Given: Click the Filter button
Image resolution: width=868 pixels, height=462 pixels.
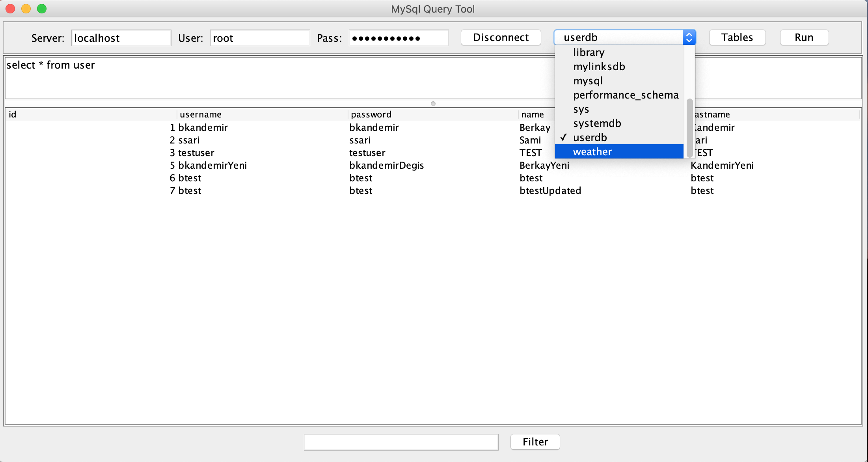Looking at the screenshot, I should (535, 442).
